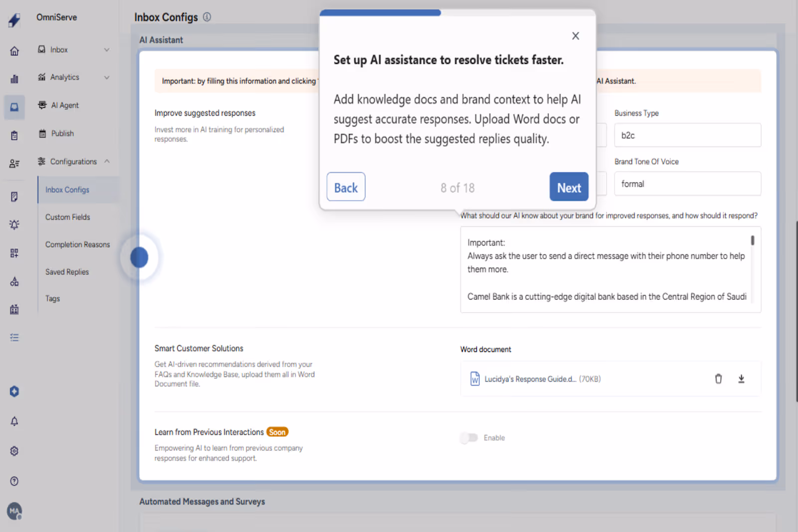Open the home icon in left rail
This screenshot has width=798, height=532.
14,51
